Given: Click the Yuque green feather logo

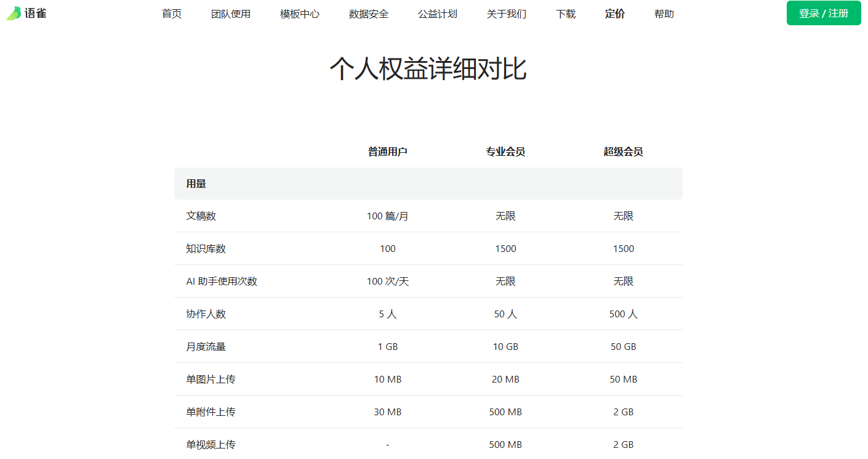Looking at the screenshot, I should pos(14,14).
